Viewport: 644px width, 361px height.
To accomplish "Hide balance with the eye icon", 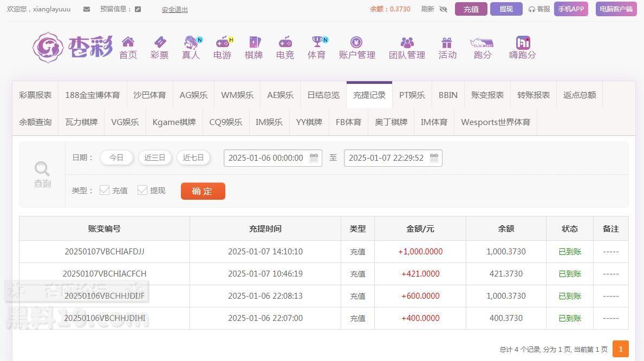I will tap(443, 9).
